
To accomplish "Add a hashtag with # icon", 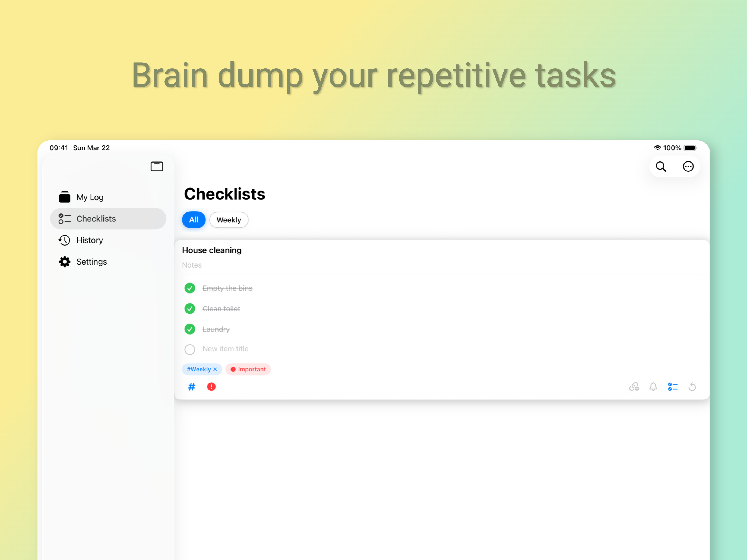I will pos(192,387).
